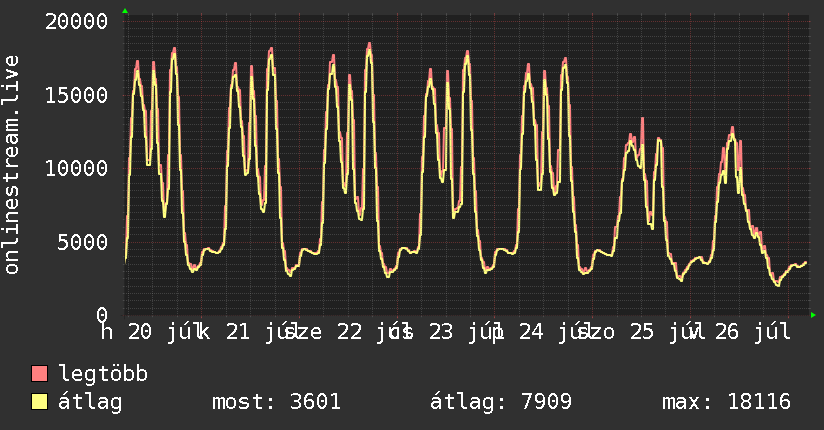Screen dimensions: 824x430
Task: Click the 0 y-axis label
Action: point(102,315)
